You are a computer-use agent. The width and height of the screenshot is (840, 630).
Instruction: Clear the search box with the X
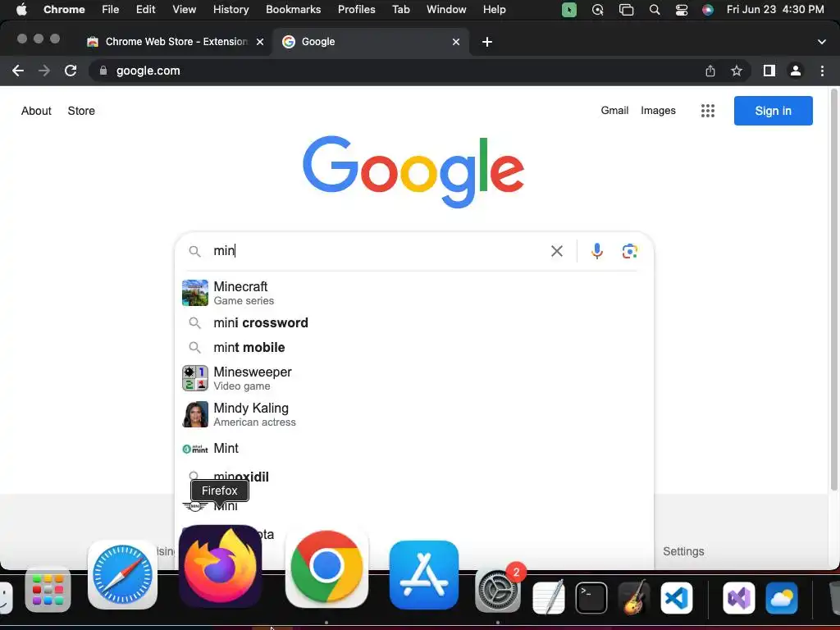(557, 251)
